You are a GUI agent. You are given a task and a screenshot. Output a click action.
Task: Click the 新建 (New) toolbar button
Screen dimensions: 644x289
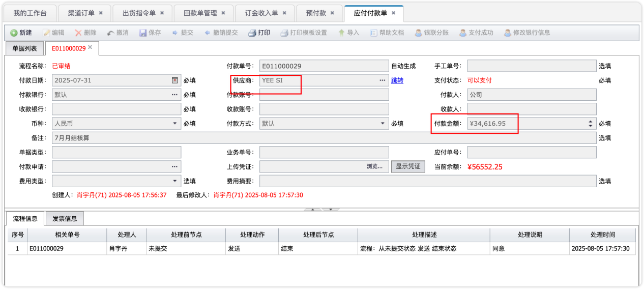pos(21,33)
